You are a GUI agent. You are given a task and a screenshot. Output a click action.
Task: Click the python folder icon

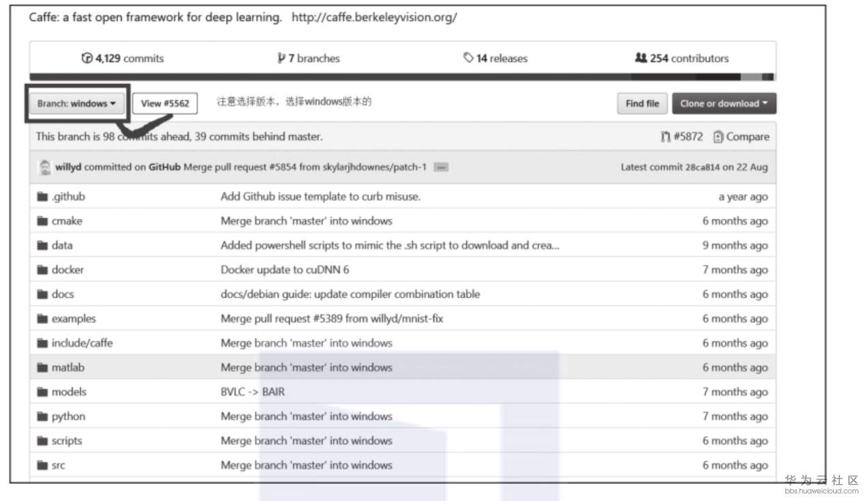[42, 417]
